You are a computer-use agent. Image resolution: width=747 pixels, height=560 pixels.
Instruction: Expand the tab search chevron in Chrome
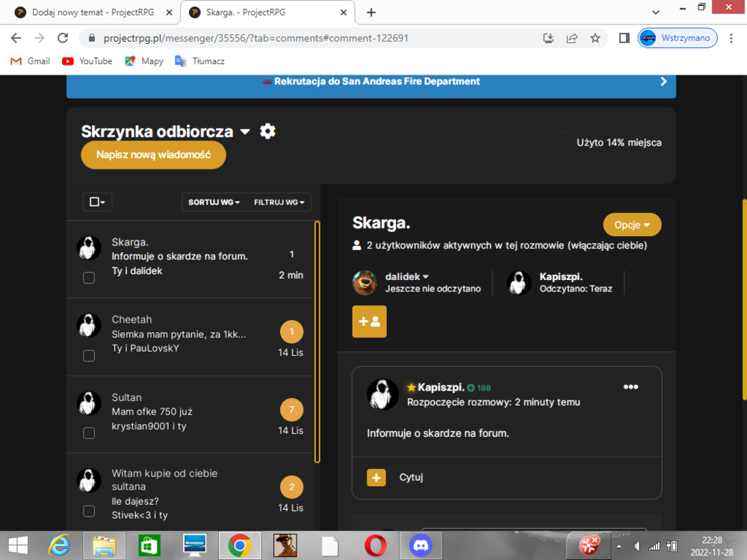pyautogui.click(x=656, y=13)
